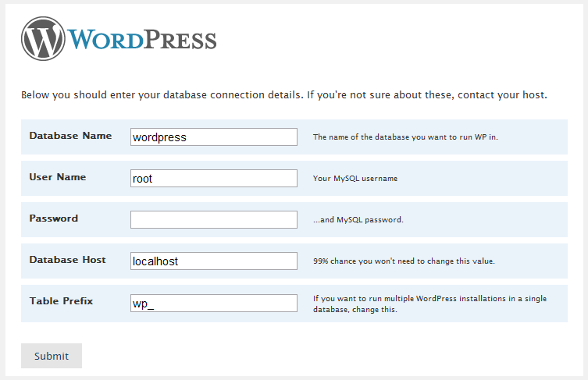The height and width of the screenshot is (380, 588).
Task: Click the Submit button
Action: (x=52, y=356)
